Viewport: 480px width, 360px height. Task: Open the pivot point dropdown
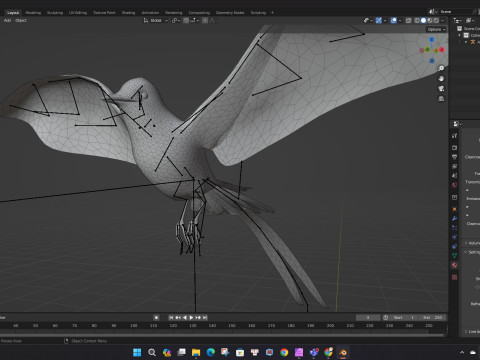click(x=176, y=20)
